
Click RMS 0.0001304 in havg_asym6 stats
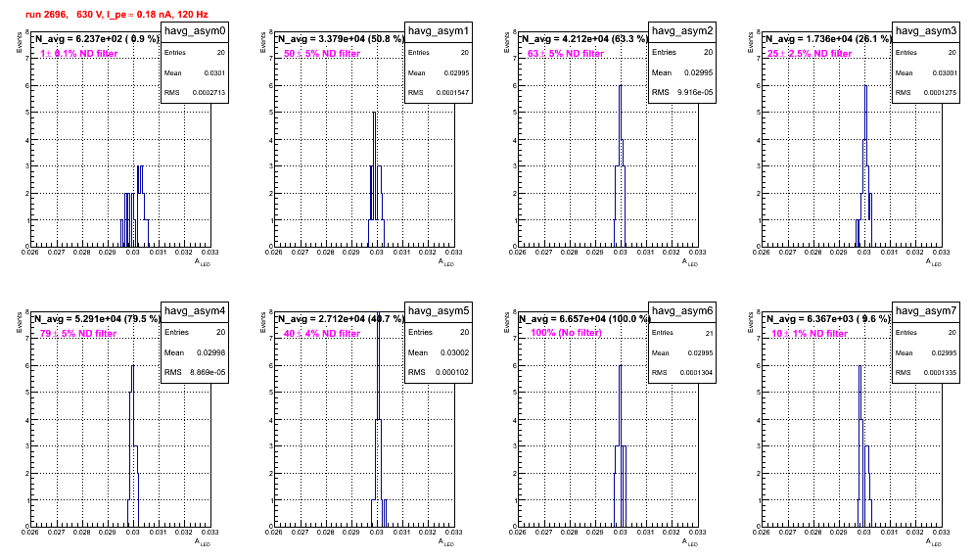coord(682,373)
